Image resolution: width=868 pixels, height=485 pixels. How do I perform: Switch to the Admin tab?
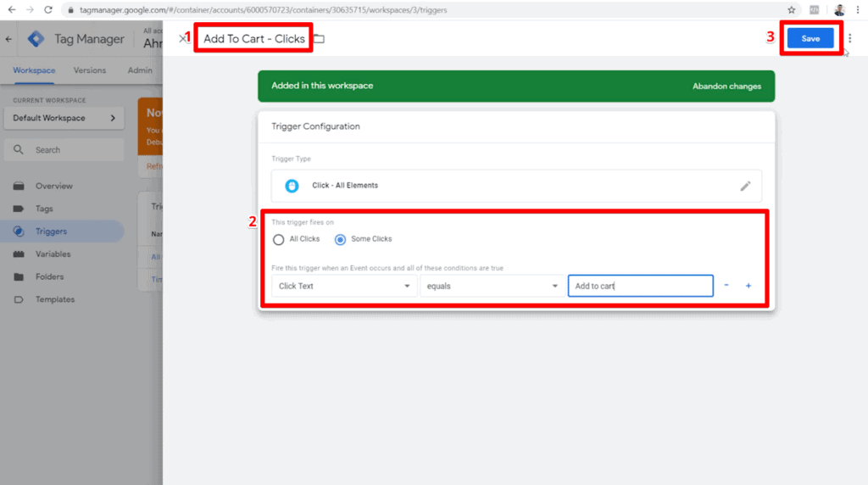pyautogui.click(x=140, y=70)
